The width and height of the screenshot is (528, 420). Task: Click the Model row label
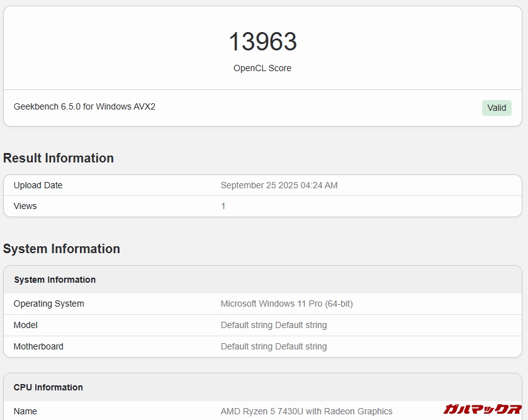(x=26, y=325)
